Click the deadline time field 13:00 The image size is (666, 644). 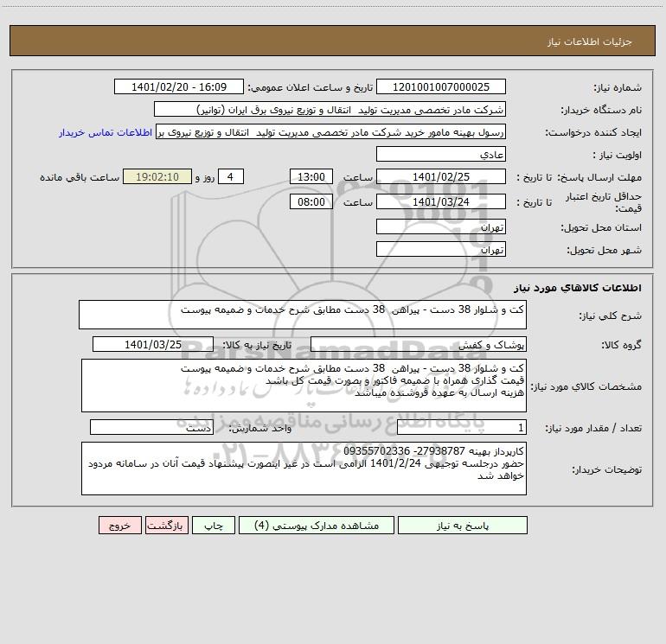[311, 176]
